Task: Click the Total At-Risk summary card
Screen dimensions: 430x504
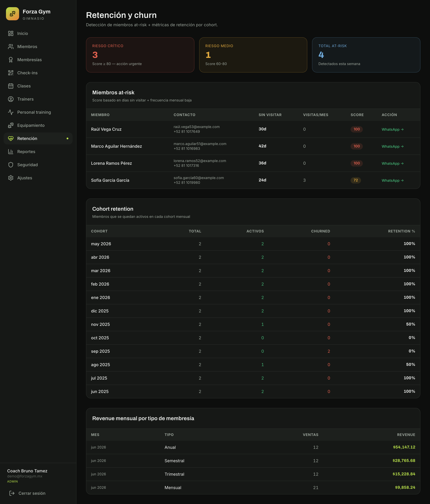Action: click(x=366, y=55)
